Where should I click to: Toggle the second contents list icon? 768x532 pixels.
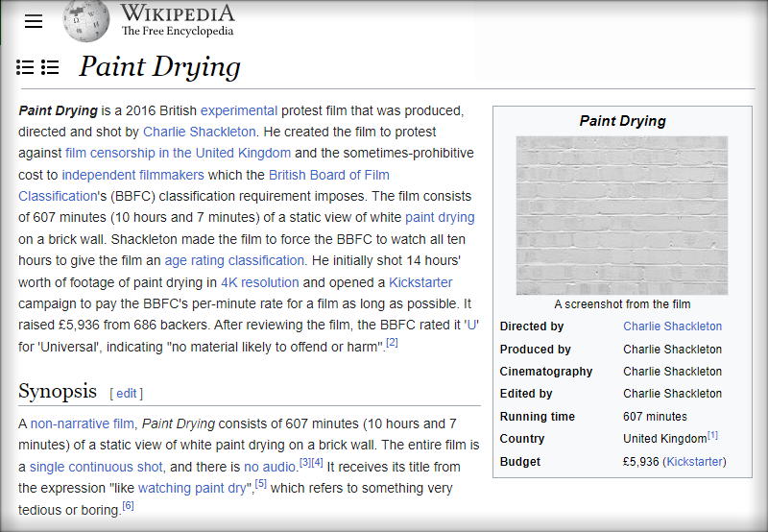50,67
